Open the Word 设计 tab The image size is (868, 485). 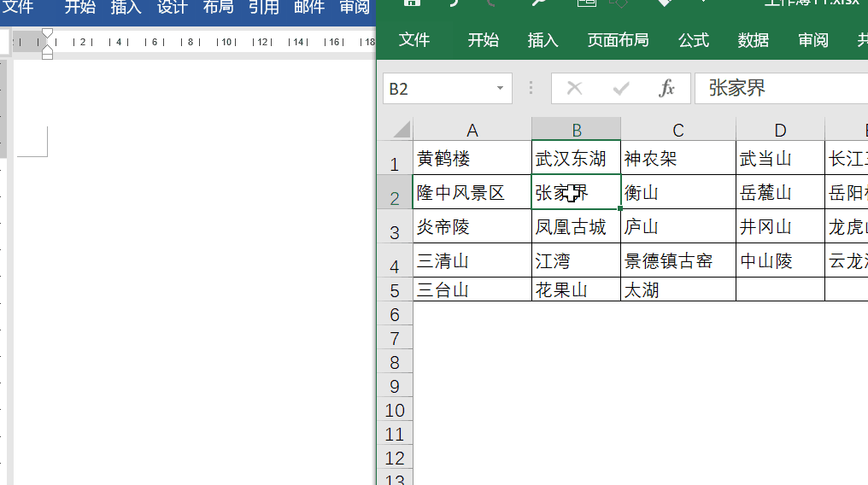click(x=172, y=7)
